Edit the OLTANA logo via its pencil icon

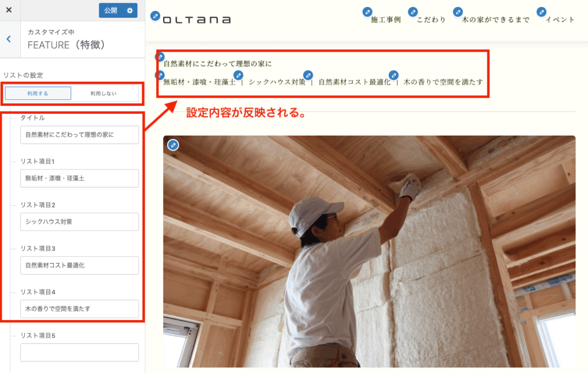[x=155, y=16]
